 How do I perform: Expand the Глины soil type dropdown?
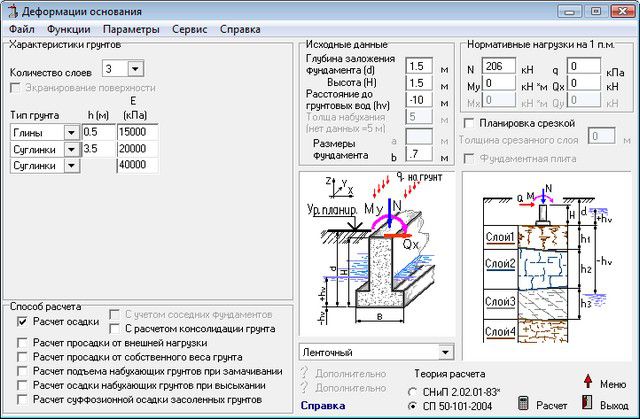(71, 132)
